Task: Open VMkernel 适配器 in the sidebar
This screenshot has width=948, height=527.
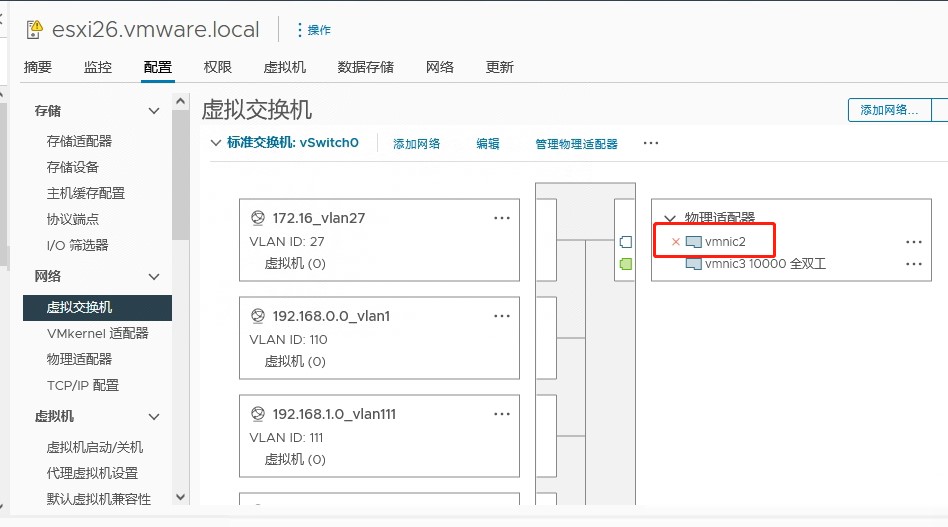Action: [97, 334]
